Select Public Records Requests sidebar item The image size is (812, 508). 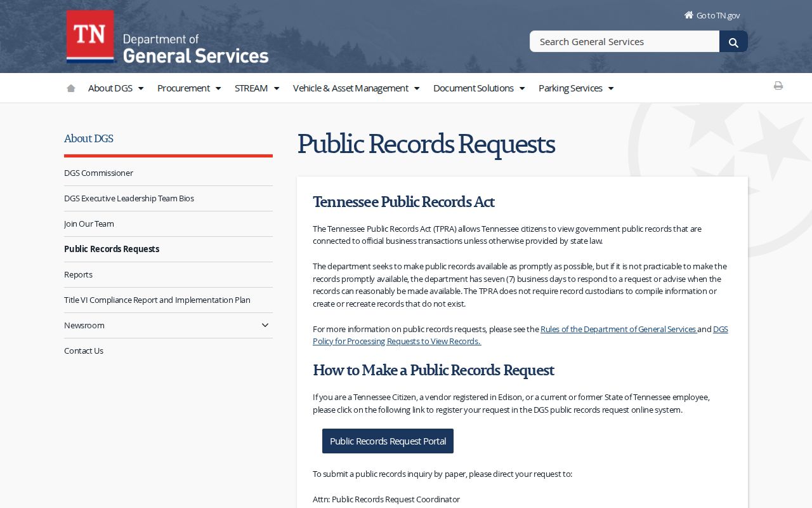point(112,249)
